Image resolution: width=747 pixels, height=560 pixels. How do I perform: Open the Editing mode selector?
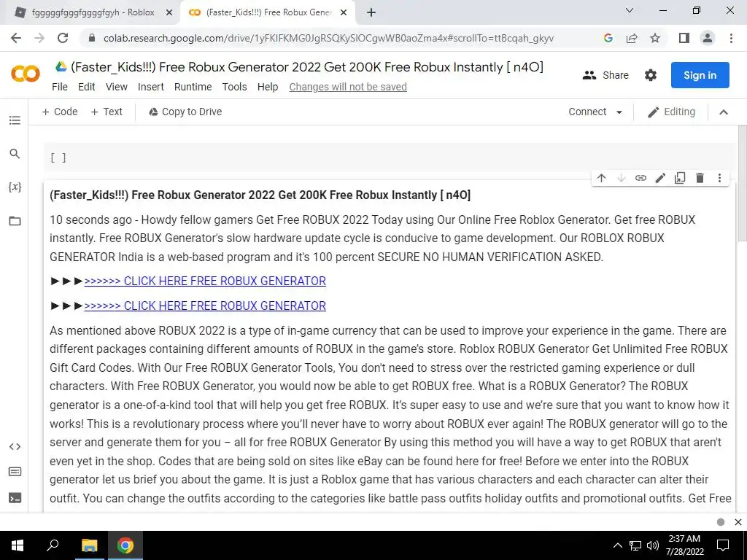(x=671, y=112)
